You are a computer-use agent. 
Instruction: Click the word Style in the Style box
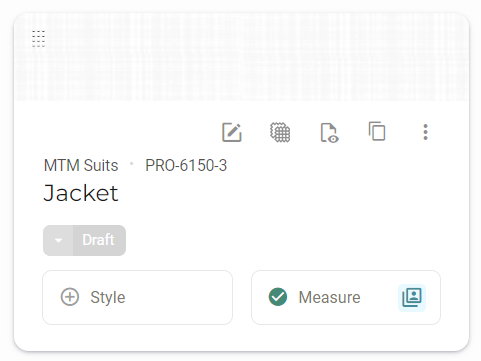(x=108, y=297)
